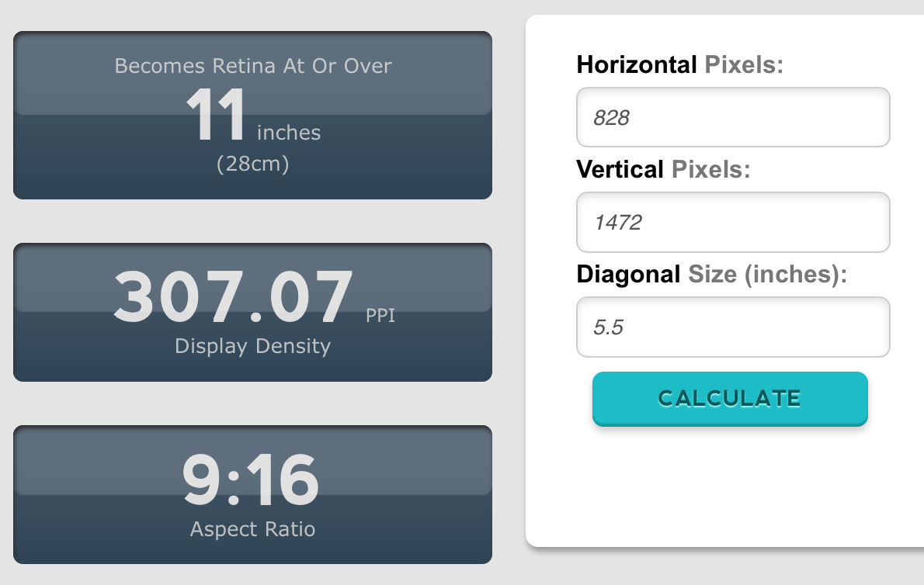This screenshot has height=585, width=924.
Task: Click the large 11 retina distance value
Action: pyautogui.click(x=216, y=116)
